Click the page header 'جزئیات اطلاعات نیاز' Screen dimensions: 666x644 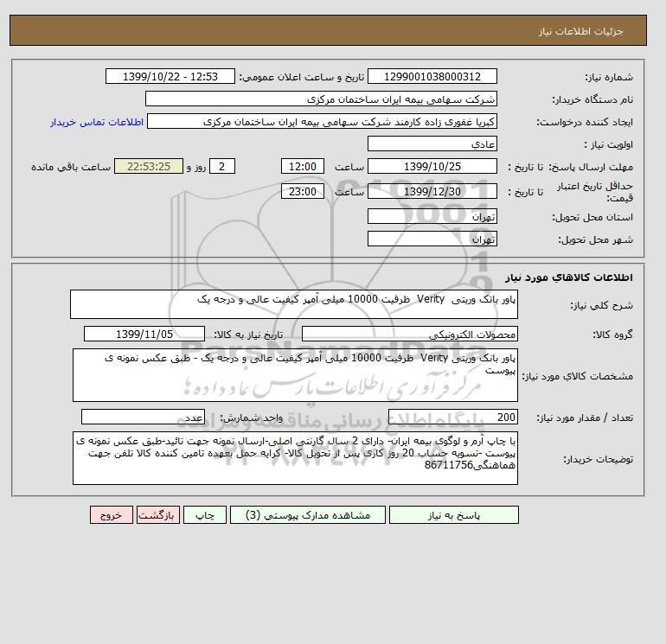[x=580, y=31]
